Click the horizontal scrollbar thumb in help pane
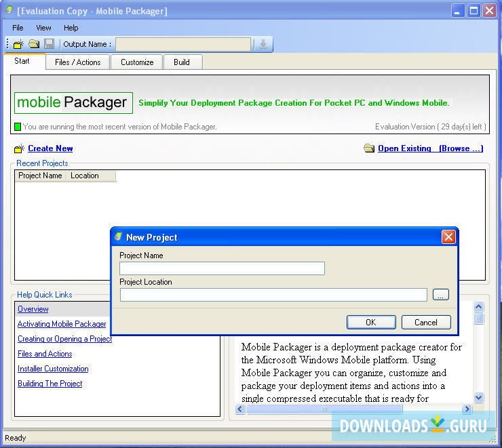The height and width of the screenshot is (448, 502). click(324, 409)
